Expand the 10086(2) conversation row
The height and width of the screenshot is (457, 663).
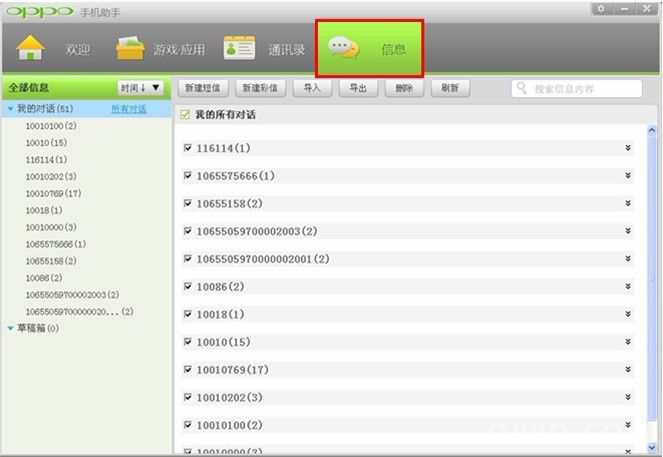click(628, 286)
